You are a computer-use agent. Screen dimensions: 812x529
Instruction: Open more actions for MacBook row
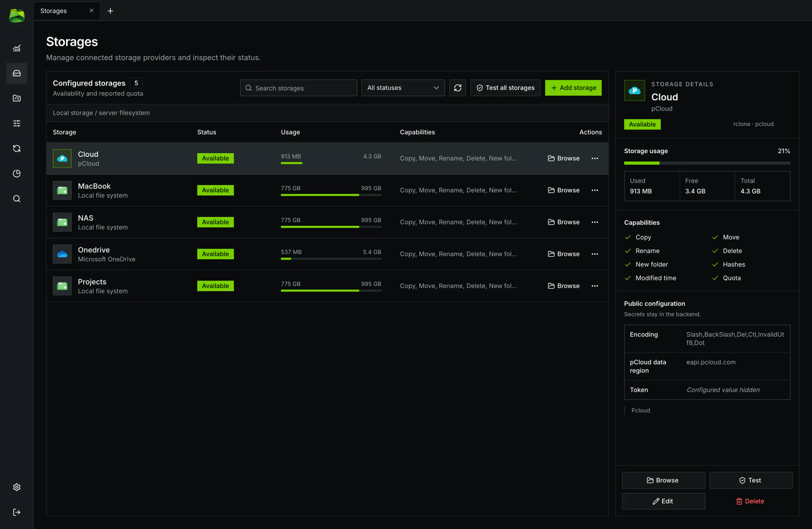click(x=595, y=190)
